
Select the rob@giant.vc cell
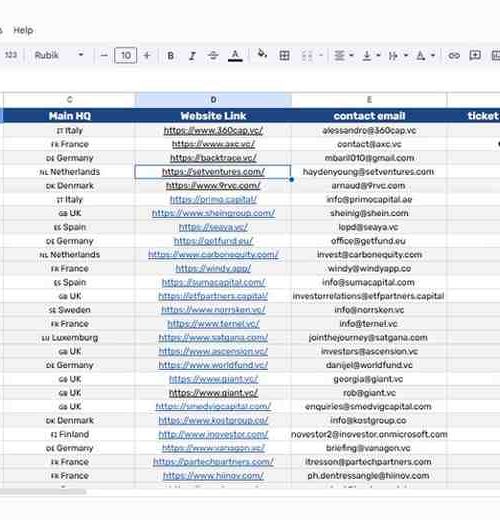coord(369,393)
